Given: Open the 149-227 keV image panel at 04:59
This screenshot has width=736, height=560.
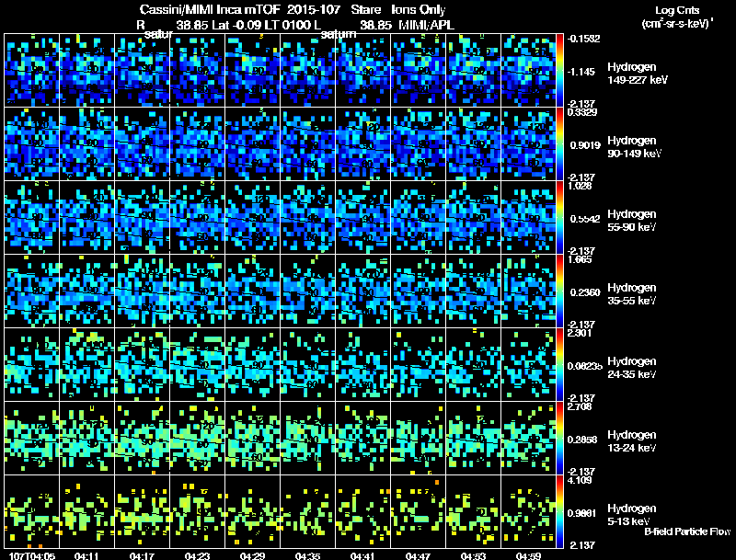Looking at the screenshot, I should coord(528,71).
